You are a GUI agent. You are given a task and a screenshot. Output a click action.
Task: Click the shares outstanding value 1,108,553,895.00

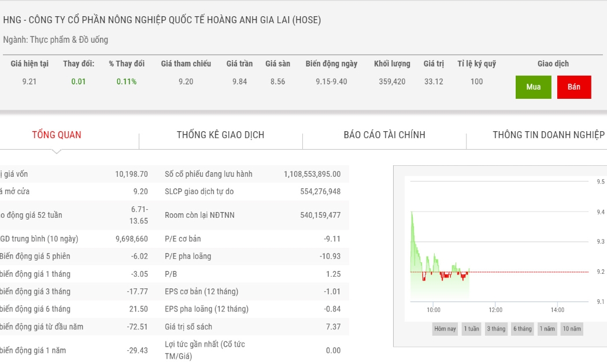[x=312, y=174]
